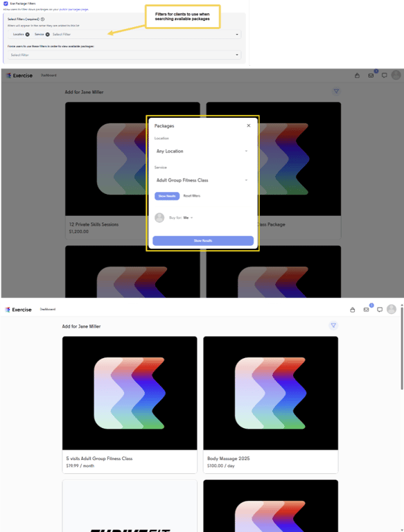404x532 pixels.
Task: Click the user avatar on the dimmed page header
Action: point(396,75)
